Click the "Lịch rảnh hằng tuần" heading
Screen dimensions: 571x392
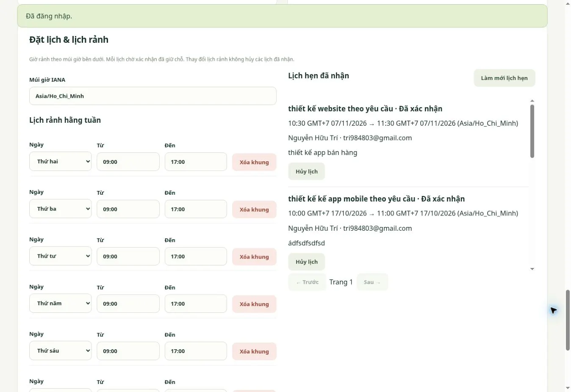(65, 120)
